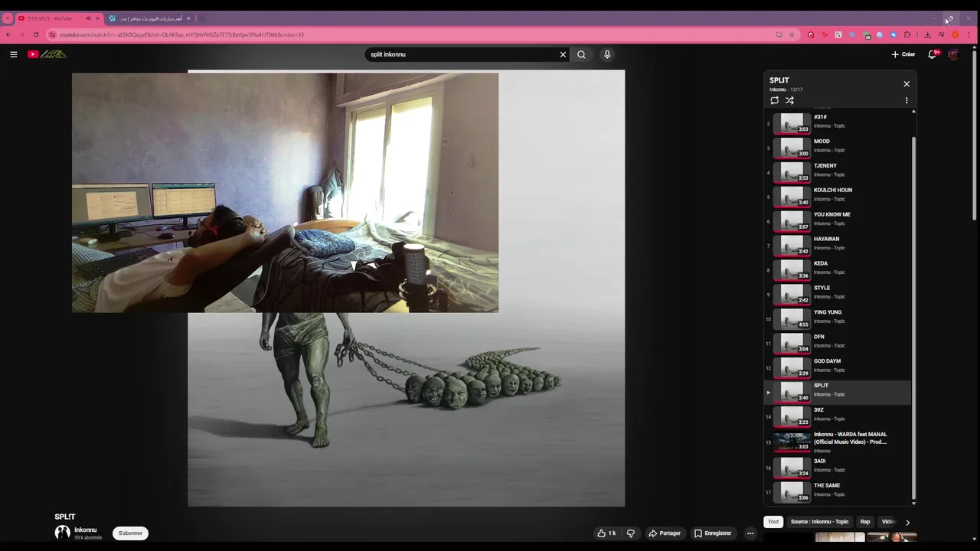
Task: Play YING YUNG from the playlist
Action: click(838, 318)
